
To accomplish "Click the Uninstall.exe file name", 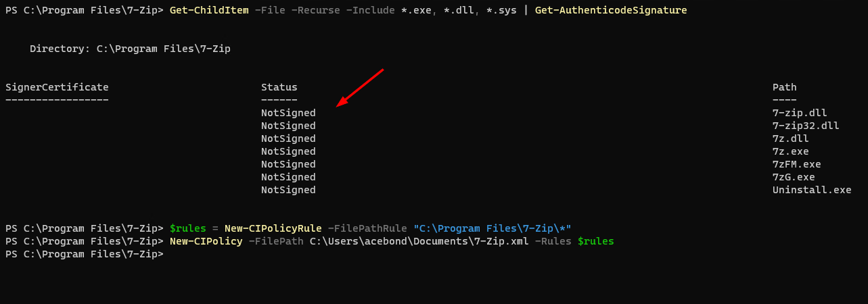I will point(812,190).
